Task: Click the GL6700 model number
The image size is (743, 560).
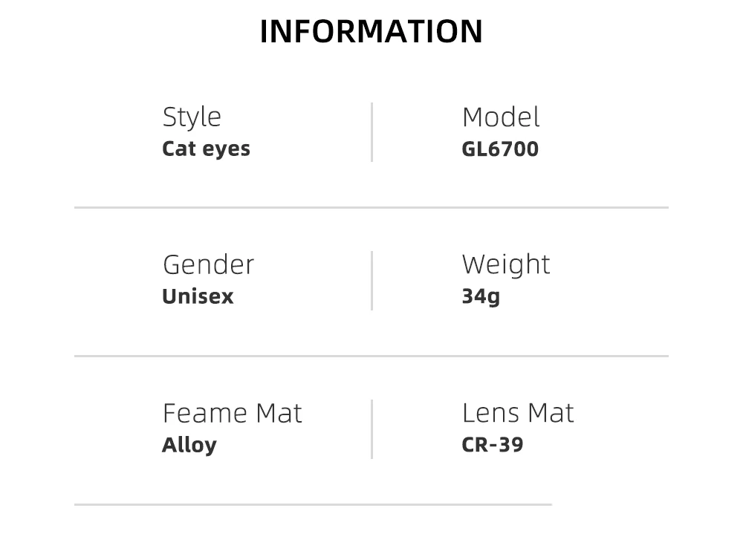Action: point(500,149)
